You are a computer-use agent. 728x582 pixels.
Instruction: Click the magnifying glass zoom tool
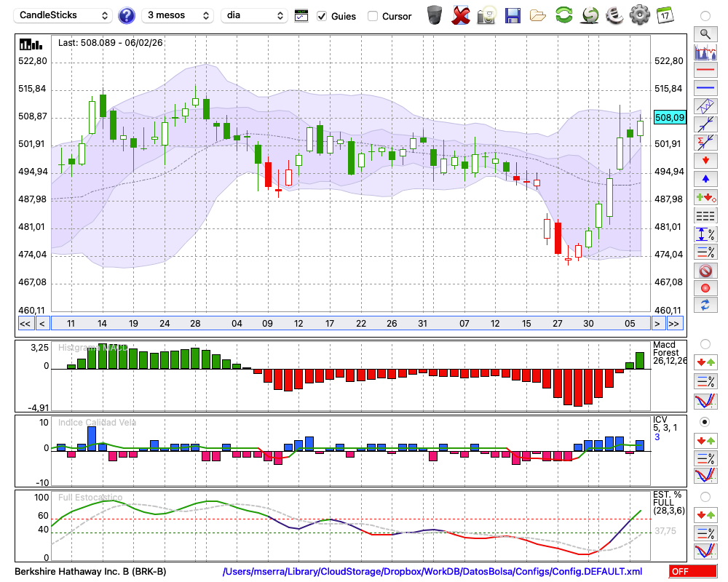click(x=705, y=33)
